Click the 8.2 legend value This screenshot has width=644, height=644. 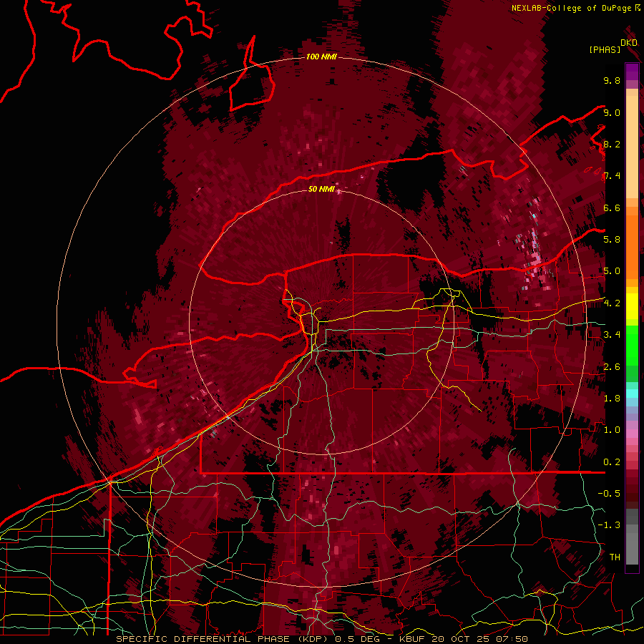coord(612,145)
